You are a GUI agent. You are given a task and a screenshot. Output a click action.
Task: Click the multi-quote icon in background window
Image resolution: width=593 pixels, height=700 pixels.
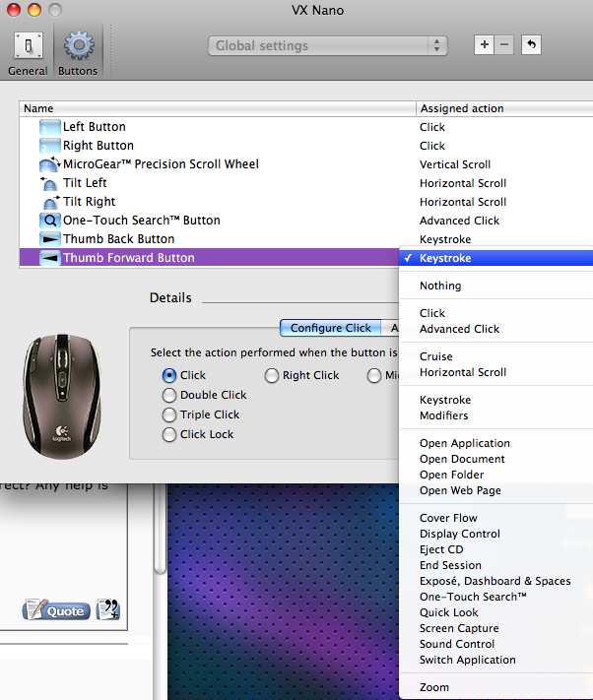108,609
